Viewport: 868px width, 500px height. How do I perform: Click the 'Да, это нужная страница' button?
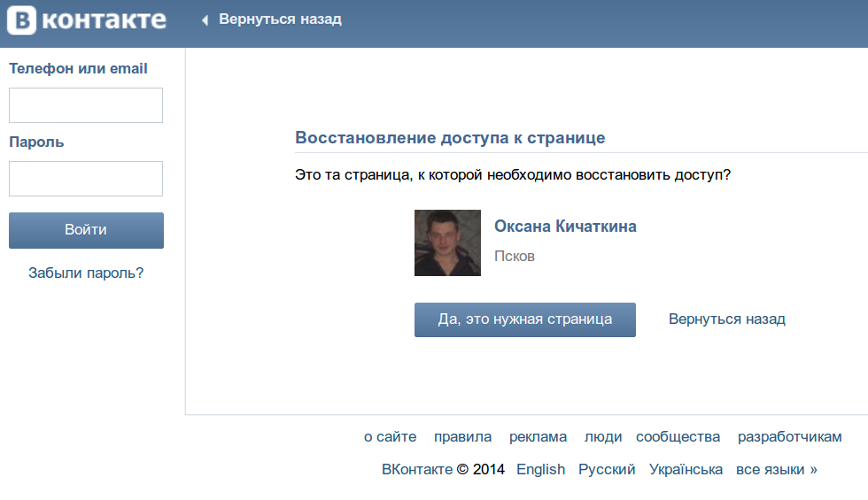point(524,319)
